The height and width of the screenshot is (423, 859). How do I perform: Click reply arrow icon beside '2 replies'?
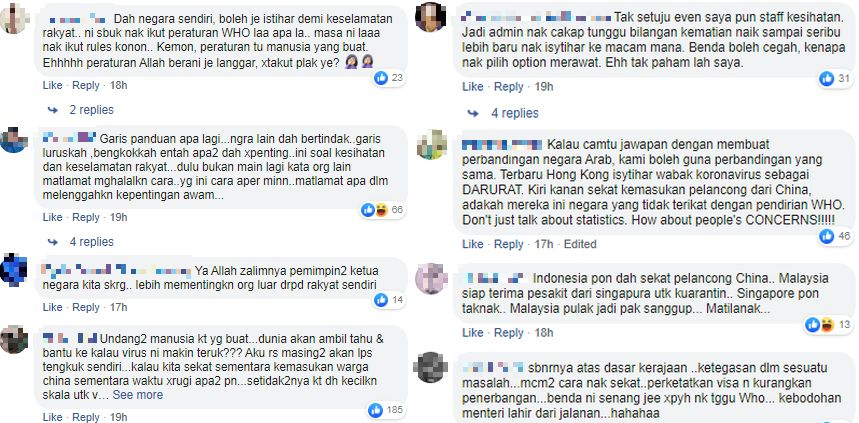tap(53, 110)
